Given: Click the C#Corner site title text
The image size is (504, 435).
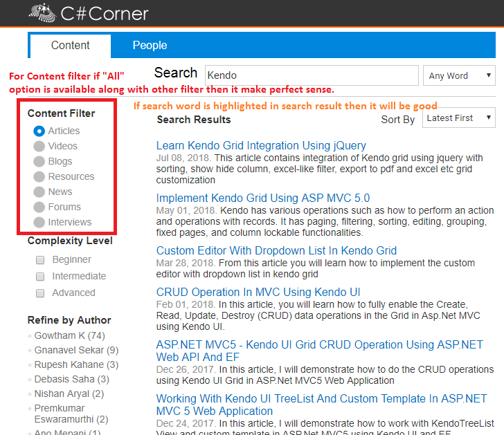Looking at the screenshot, I should tap(105, 13).
